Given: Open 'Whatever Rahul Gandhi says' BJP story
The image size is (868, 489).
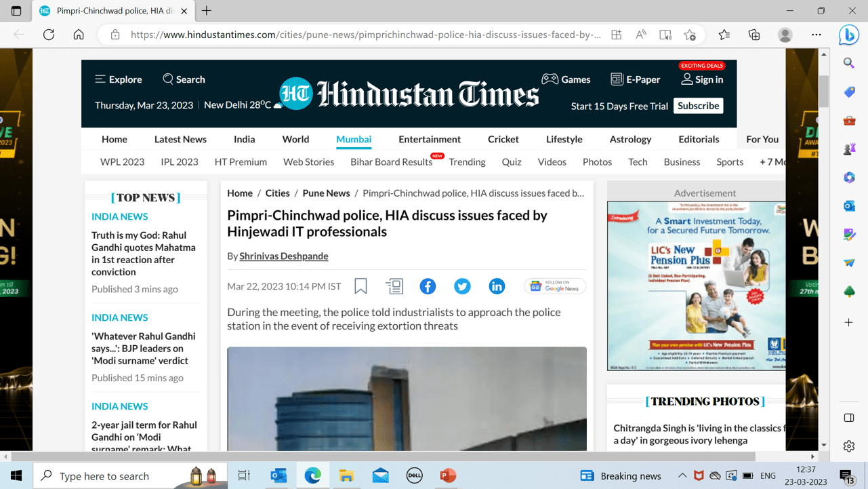Looking at the screenshot, I should [x=144, y=349].
